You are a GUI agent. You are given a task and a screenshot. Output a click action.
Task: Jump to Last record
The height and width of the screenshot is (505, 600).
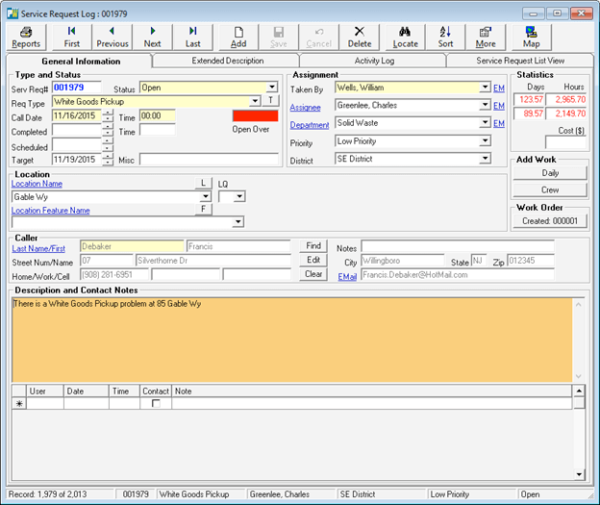[193, 37]
